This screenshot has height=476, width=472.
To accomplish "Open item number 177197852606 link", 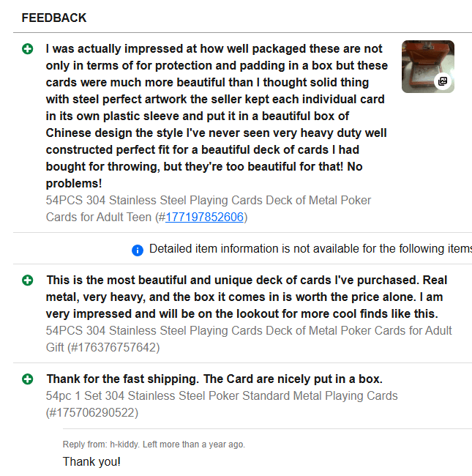I will coord(204,217).
